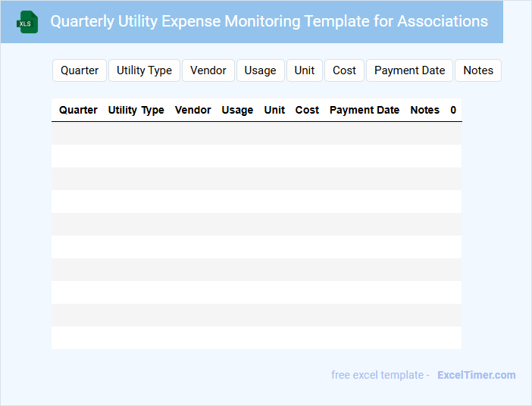Click the green XLS file icon
This screenshot has height=406, width=532.
coord(27,22)
